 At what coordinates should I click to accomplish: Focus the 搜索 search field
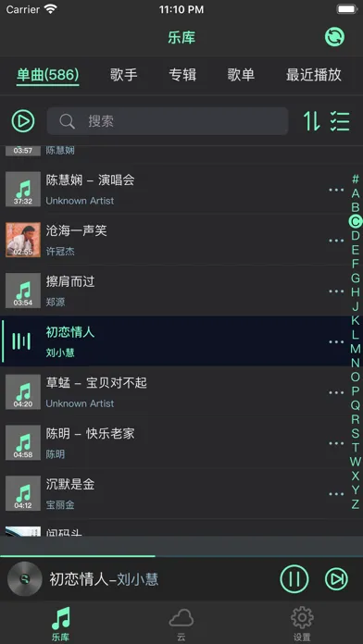[x=168, y=121]
